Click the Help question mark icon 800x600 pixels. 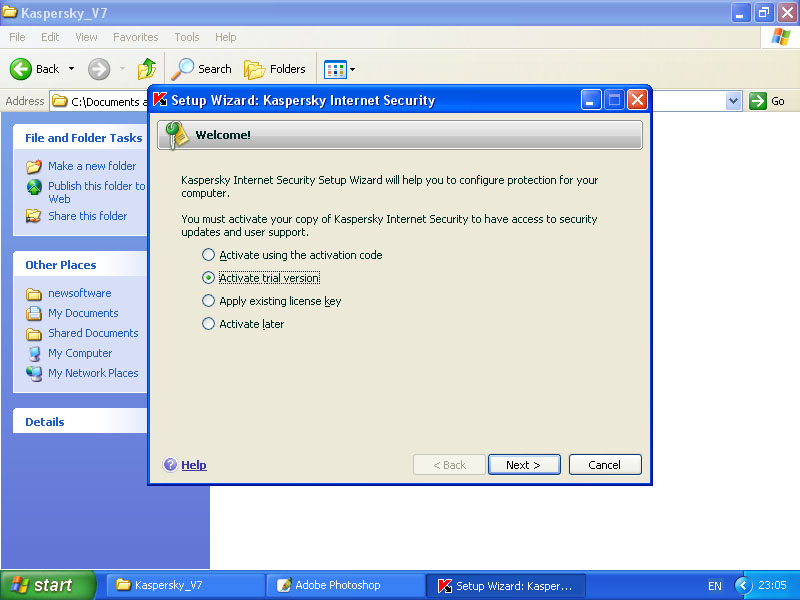170,464
